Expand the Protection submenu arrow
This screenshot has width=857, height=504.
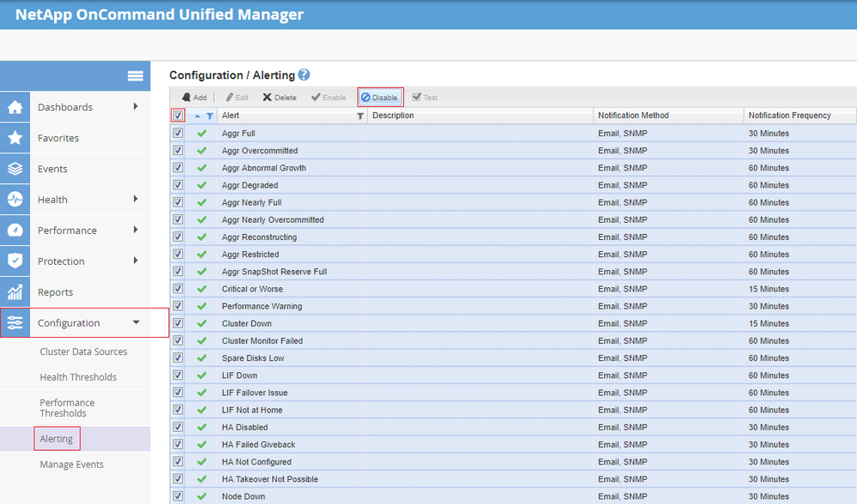pyautogui.click(x=136, y=261)
